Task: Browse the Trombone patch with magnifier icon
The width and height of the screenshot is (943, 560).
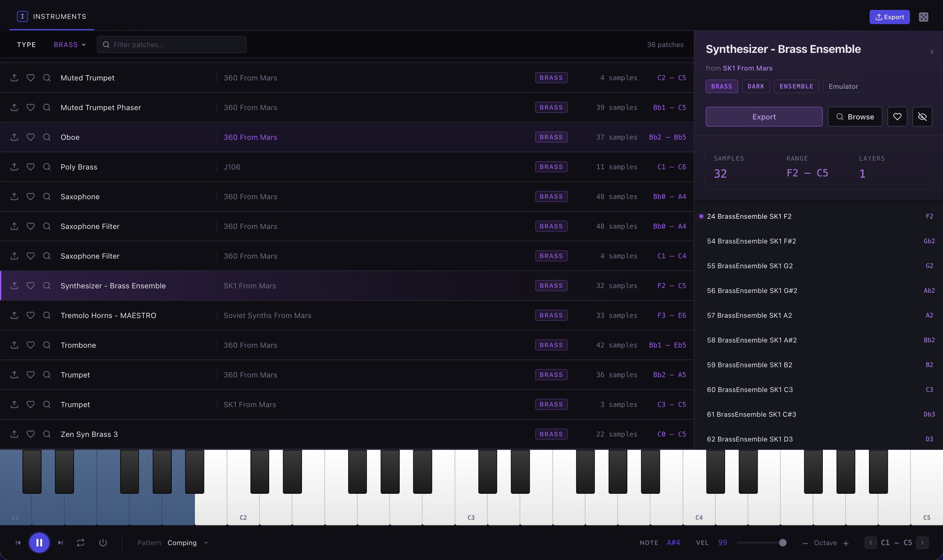Action: point(47,345)
